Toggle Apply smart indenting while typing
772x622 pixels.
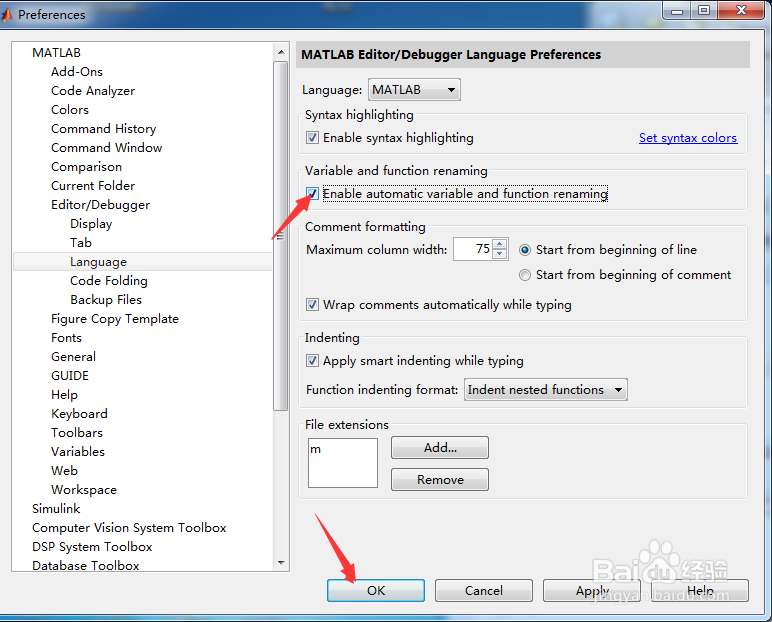pyautogui.click(x=312, y=360)
